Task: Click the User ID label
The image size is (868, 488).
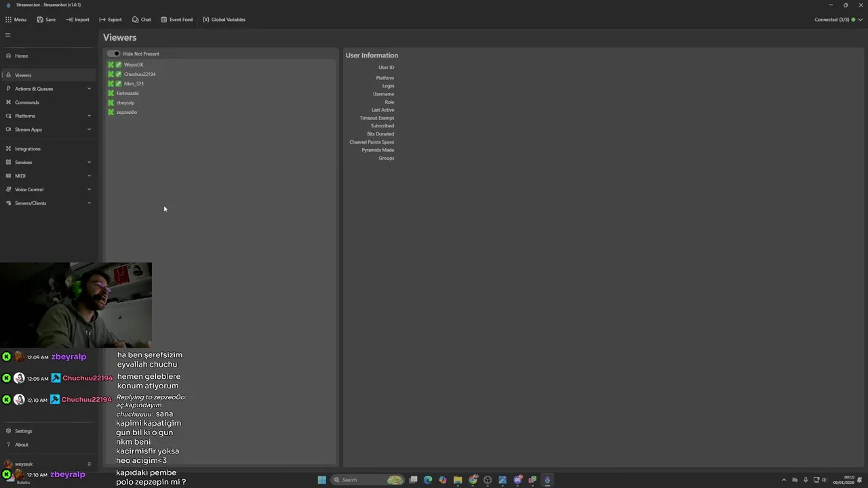Action: 386,68
